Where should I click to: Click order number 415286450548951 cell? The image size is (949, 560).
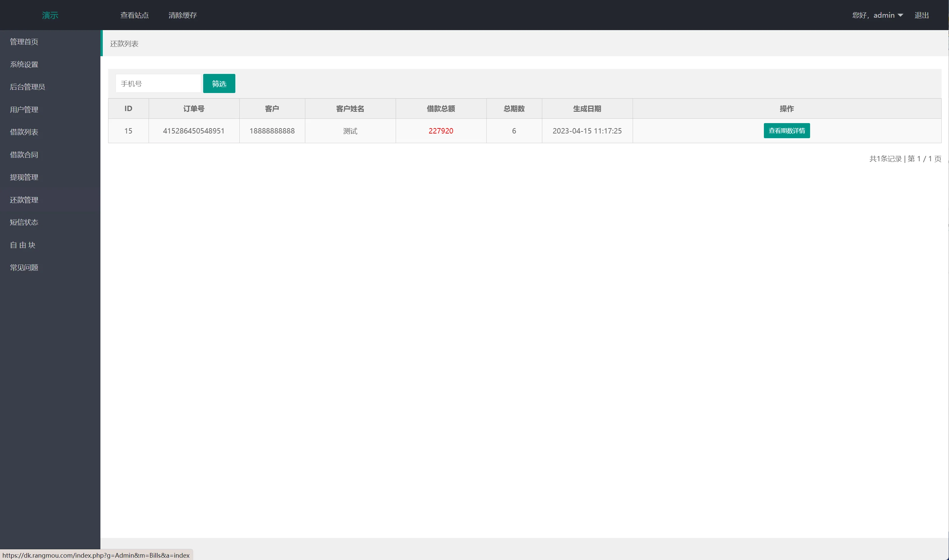pos(194,131)
